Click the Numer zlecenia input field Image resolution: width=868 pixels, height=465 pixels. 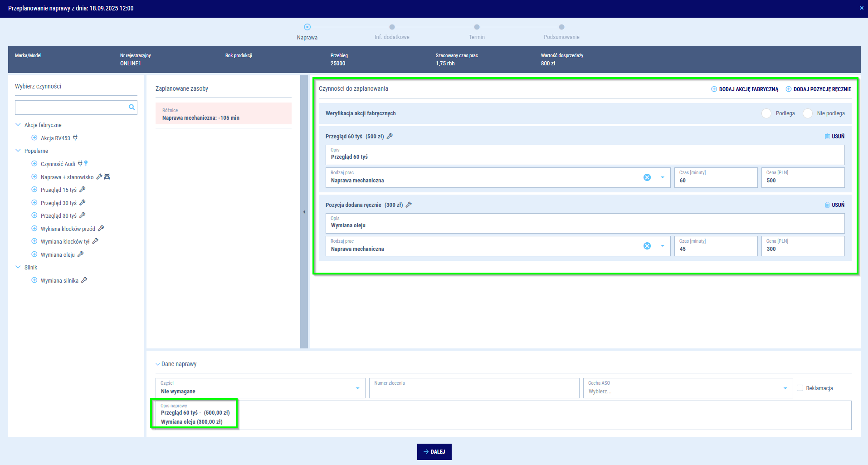[x=474, y=388]
